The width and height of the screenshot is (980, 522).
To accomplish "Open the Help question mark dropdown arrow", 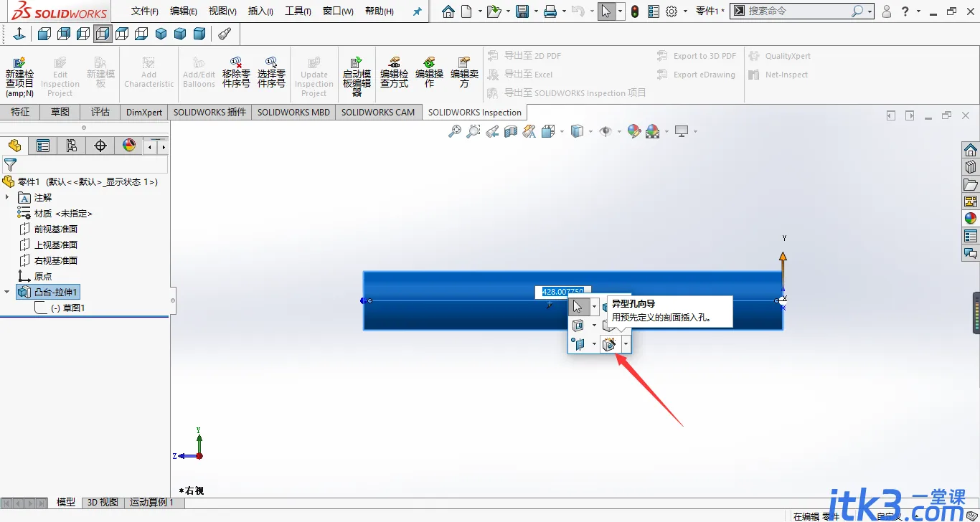I will pos(920,11).
